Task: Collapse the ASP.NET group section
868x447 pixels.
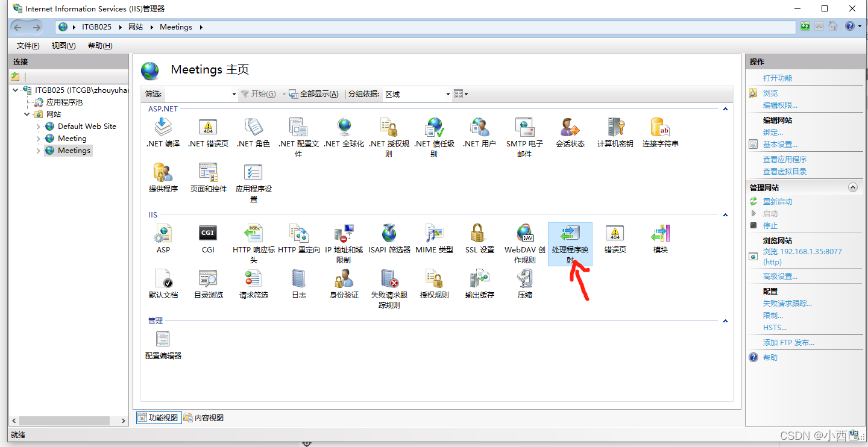Action: coord(725,109)
